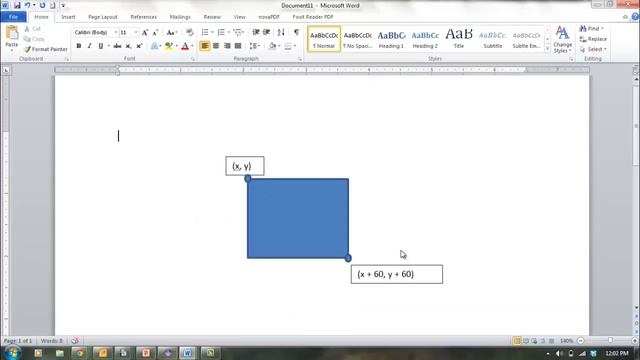640x360 pixels.
Task: Switch to the Insert tab
Action: point(68,17)
